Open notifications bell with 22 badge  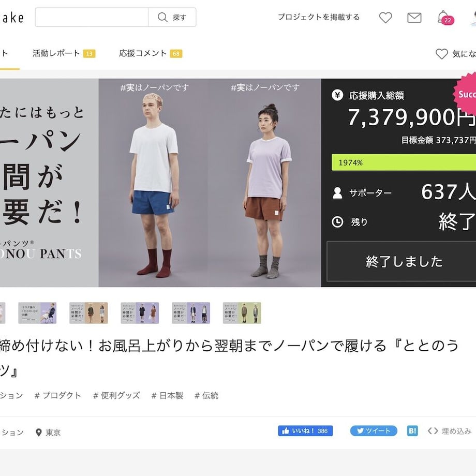[x=445, y=17]
